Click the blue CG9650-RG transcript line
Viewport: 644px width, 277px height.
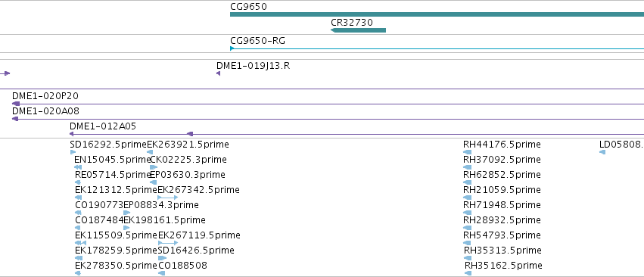(437, 48)
